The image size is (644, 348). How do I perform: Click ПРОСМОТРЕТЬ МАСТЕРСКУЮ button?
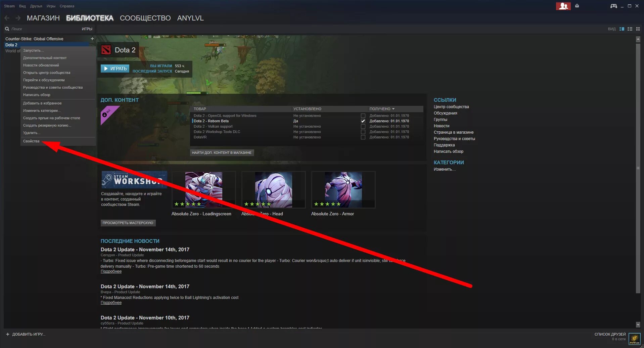click(x=128, y=223)
